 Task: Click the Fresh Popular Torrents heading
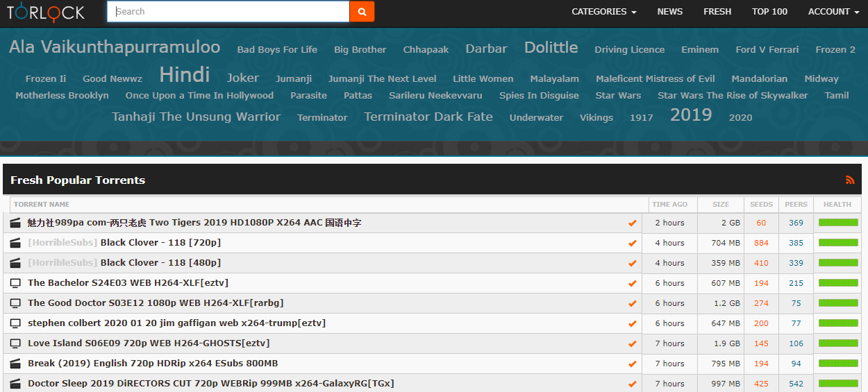click(78, 180)
